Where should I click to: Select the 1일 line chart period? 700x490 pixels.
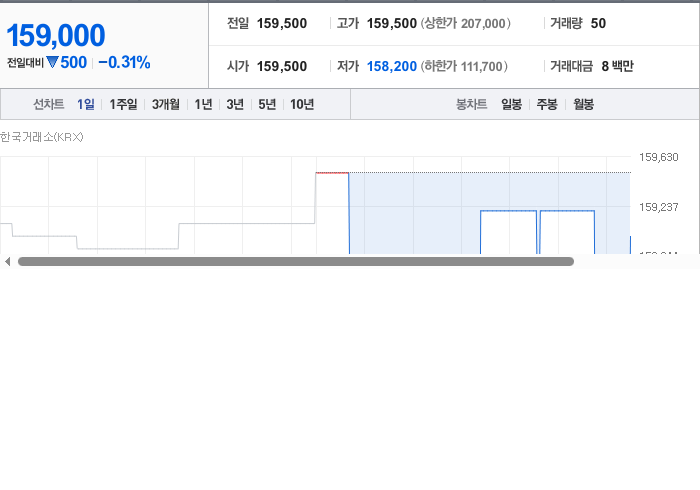click(86, 104)
